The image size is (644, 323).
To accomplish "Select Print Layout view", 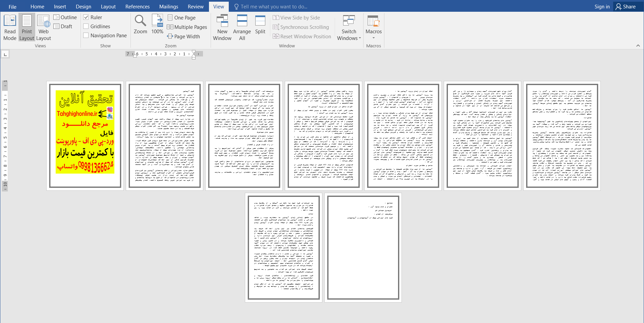I will click(x=27, y=28).
